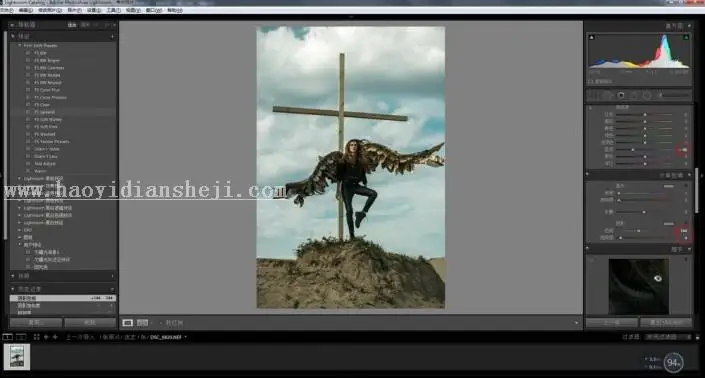Collapse the presets panel triangle
This screenshot has height=378, width=705.
pos(13,36)
